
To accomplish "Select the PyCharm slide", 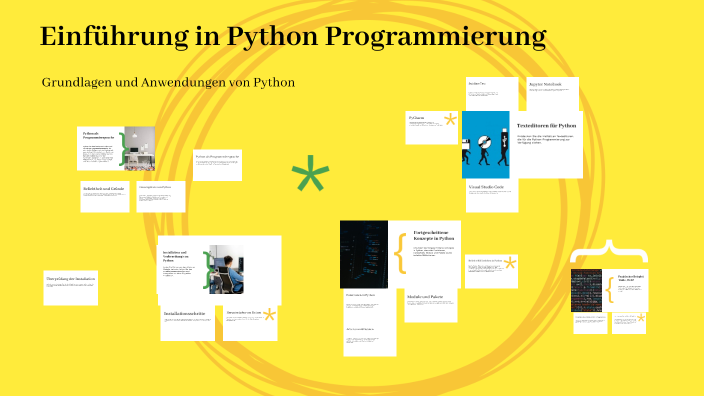I will (x=431, y=128).
